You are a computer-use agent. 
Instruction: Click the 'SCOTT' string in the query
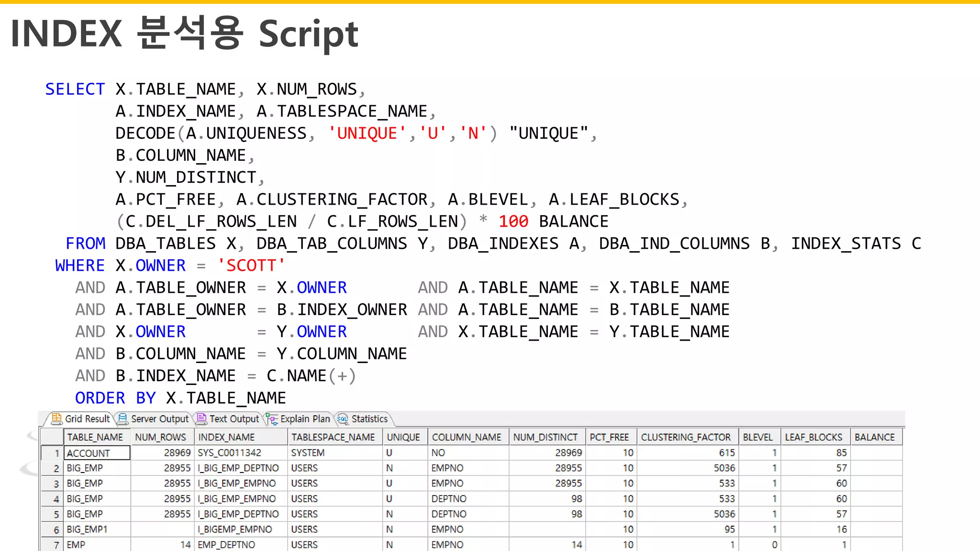point(251,265)
